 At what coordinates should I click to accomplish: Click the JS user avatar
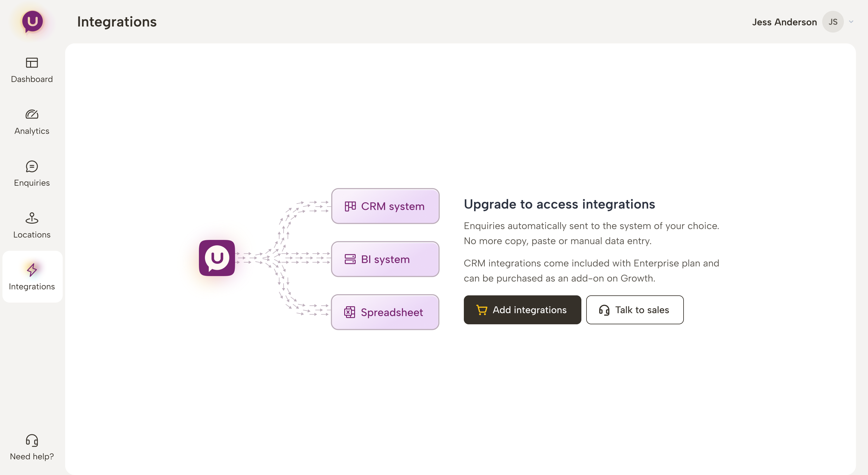[x=833, y=22]
